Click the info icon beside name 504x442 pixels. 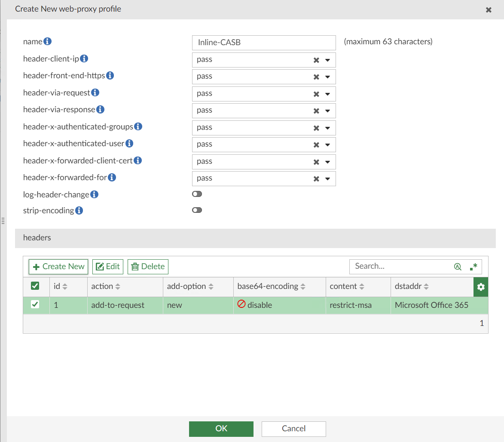pos(47,41)
